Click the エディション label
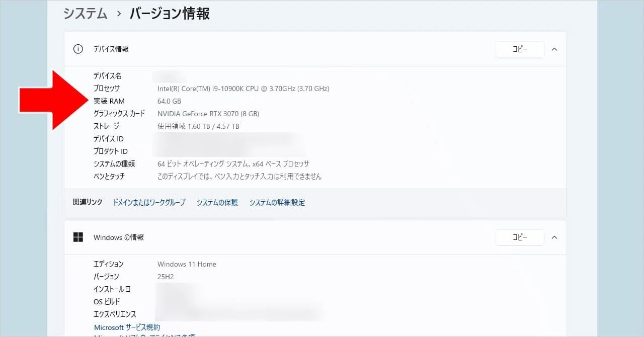 [109, 264]
